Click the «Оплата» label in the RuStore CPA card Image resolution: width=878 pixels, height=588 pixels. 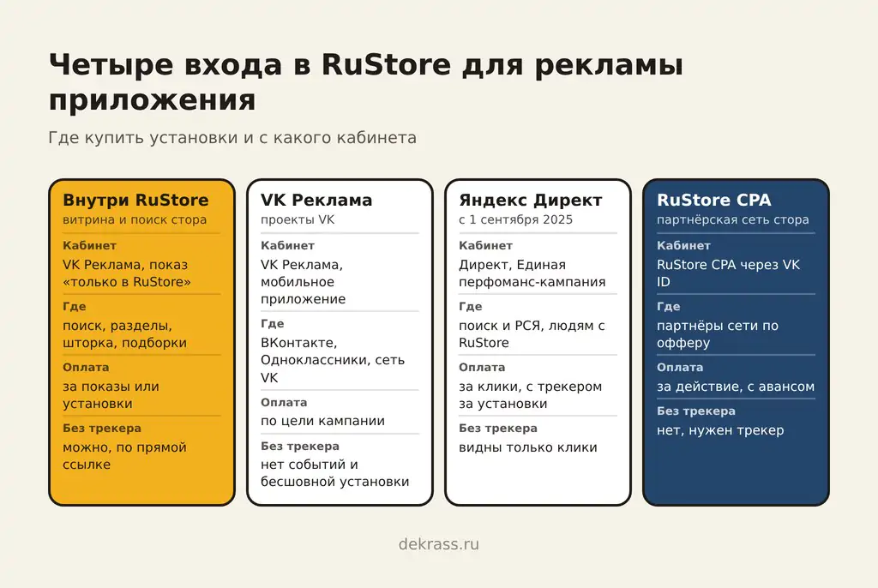click(680, 368)
